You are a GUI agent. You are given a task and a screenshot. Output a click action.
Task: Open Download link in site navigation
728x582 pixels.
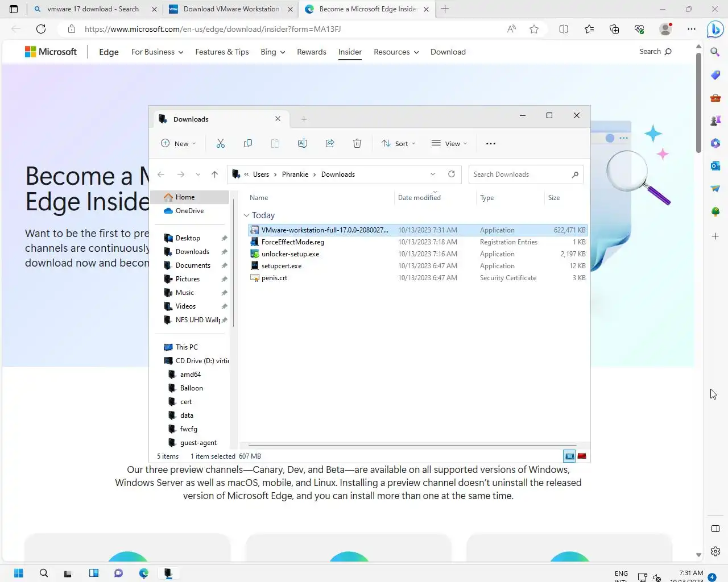448,52
